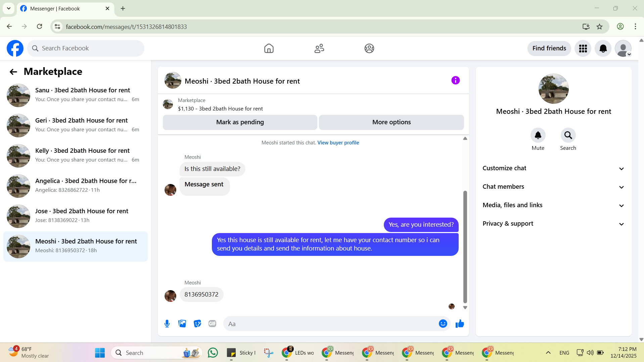The height and width of the screenshot is (362, 644).
Task: Open Geri 3bed 2bath conversation
Action: 76,125
